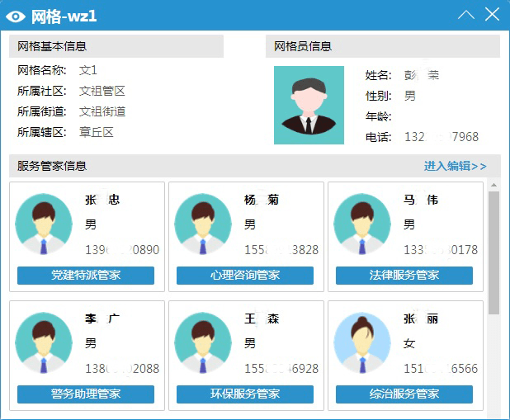The height and width of the screenshot is (420, 510).
Task: Open 进入编辑>> link
Action: [x=455, y=166]
